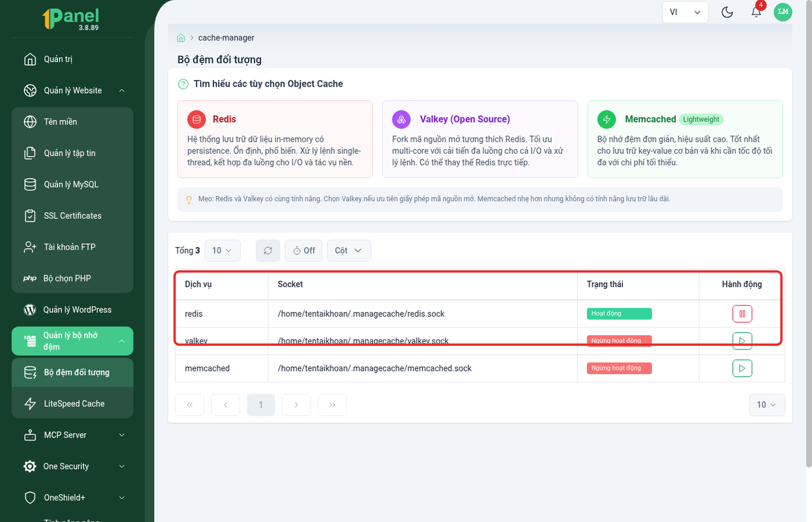This screenshot has width=812, height=522.
Task: Open the bottom-right page size selector
Action: click(x=767, y=405)
